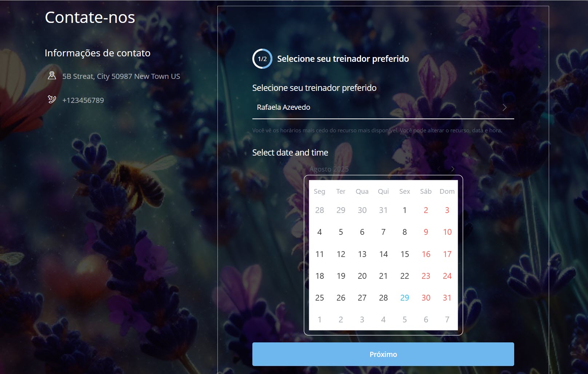Expand trainer selection chevron arrow
The image size is (588, 374).
[x=504, y=108]
